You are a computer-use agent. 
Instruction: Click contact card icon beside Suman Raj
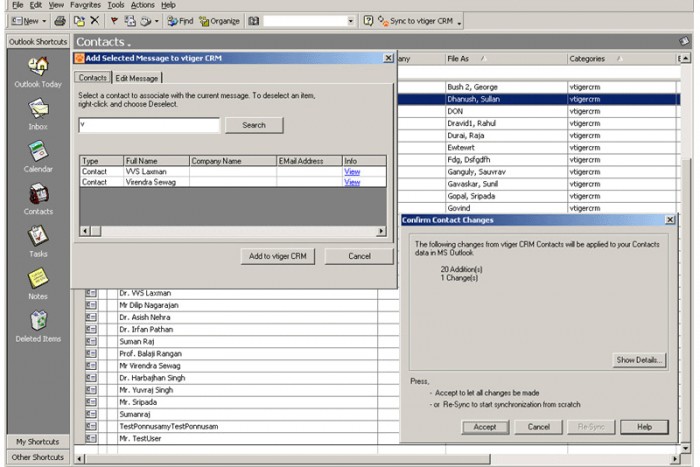[x=91, y=341]
